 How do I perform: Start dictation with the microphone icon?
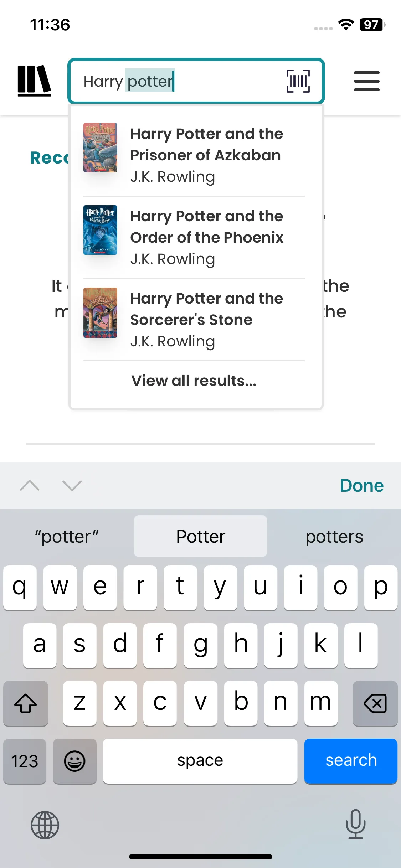click(355, 824)
